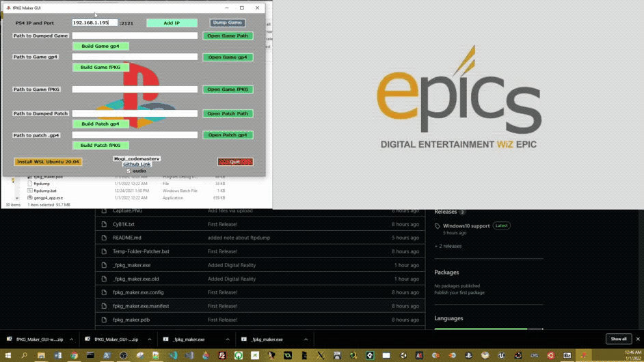Click file icon beside fpkg_maker.pdb on GitHub
Image resolution: width=644 pixels, height=362 pixels.
coord(104,320)
